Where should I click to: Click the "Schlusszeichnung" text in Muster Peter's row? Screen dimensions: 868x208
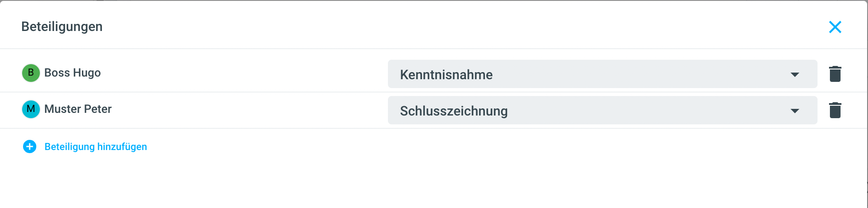[453, 111]
